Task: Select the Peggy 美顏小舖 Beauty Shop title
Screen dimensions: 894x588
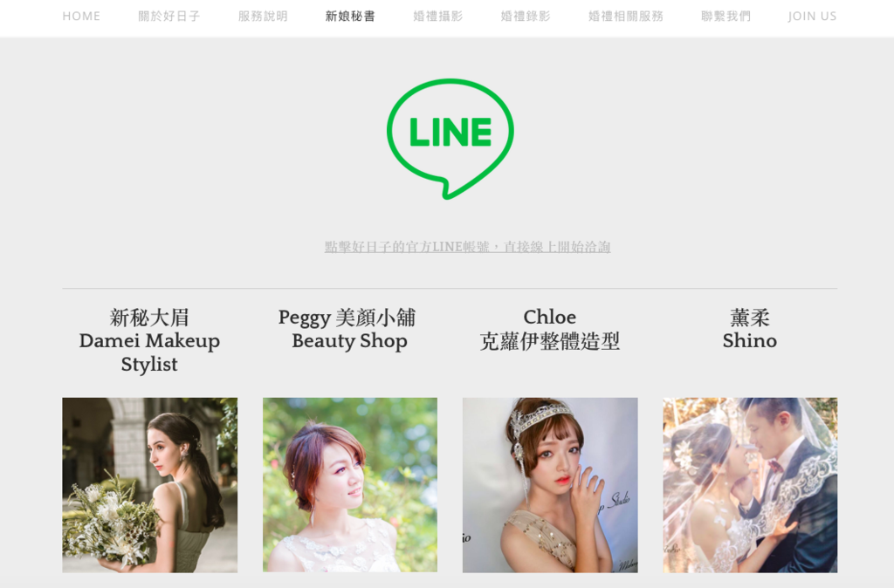Action: click(x=349, y=329)
